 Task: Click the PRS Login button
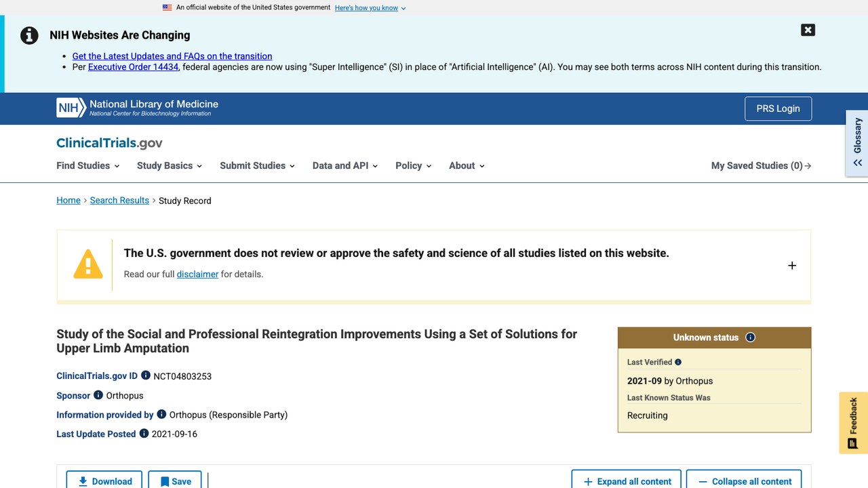[778, 108]
